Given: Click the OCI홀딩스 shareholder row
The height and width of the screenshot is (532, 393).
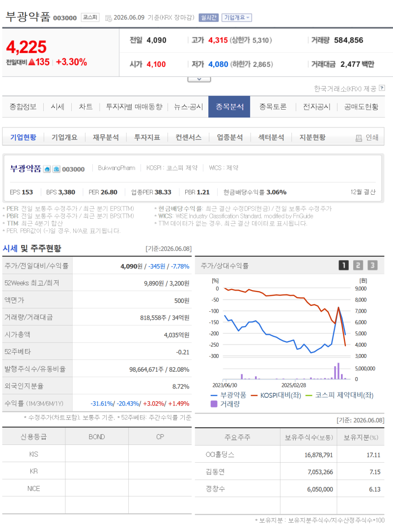Looking at the screenshot, I should click(x=289, y=455).
